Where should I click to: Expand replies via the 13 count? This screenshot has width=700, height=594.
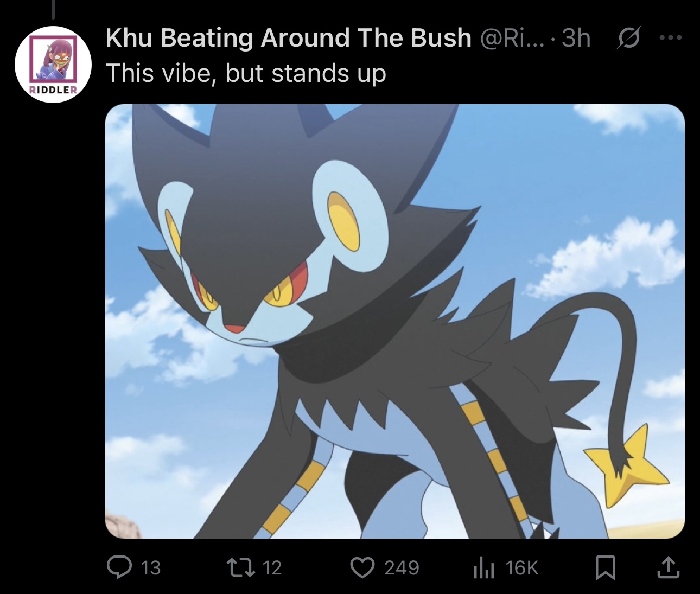point(150,568)
